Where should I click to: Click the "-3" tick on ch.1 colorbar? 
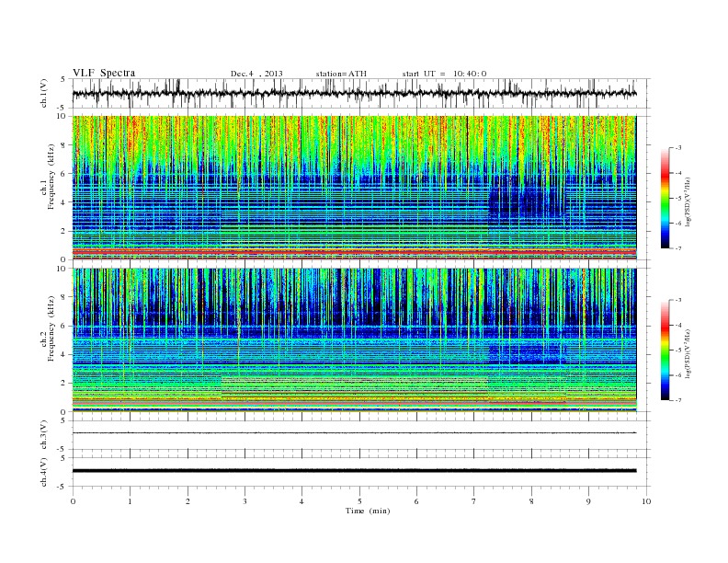pyautogui.click(x=677, y=148)
